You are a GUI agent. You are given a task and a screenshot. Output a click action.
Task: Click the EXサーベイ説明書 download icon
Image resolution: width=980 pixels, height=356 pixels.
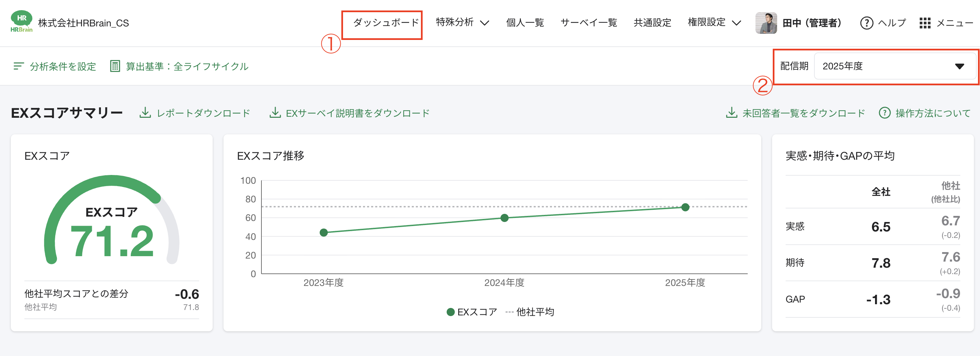(x=275, y=112)
